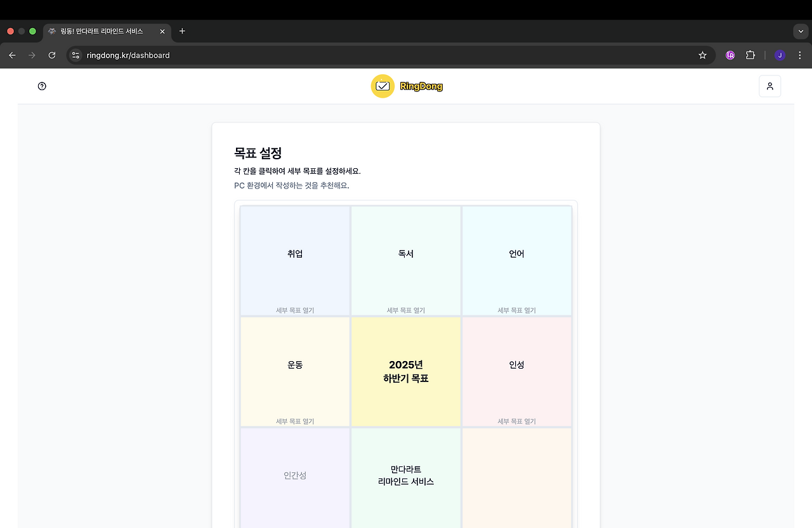The height and width of the screenshot is (528, 812).
Task: Click the Chrome profile avatar J
Action: [x=780, y=55]
